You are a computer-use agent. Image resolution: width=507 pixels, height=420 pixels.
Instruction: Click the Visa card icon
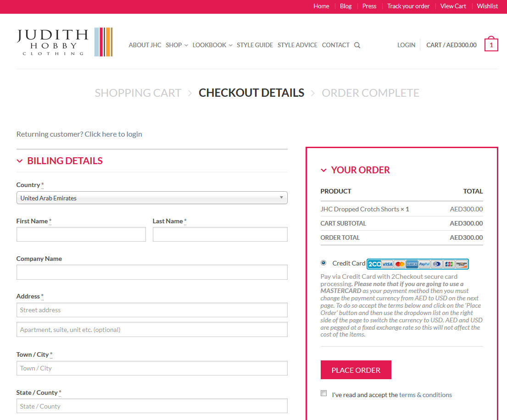point(387,264)
